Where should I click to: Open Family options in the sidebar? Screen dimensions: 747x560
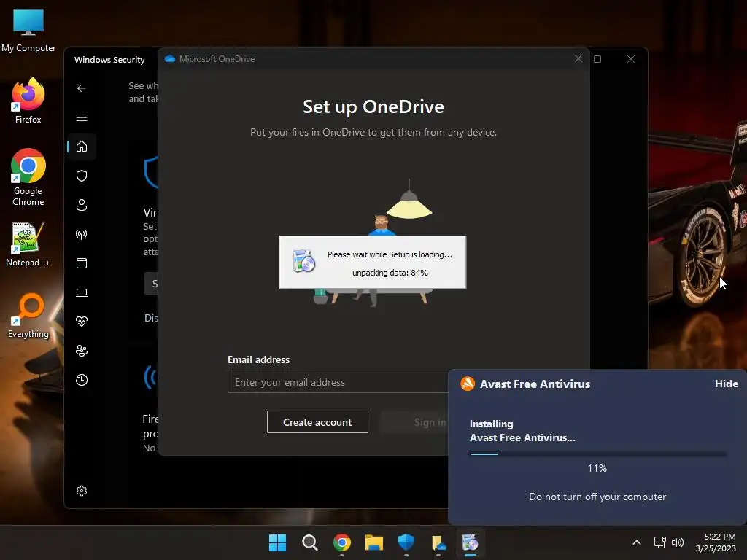[x=82, y=351]
